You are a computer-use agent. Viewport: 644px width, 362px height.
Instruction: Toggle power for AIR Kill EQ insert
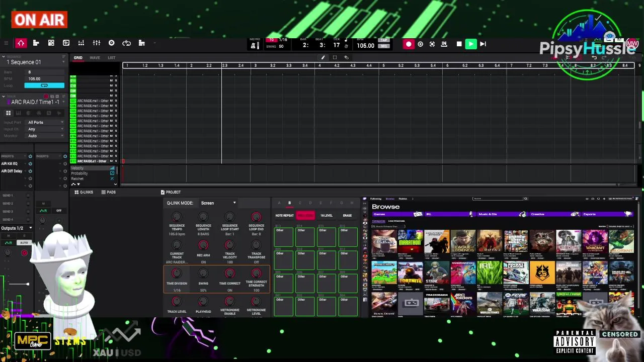(x=30, y=163)
